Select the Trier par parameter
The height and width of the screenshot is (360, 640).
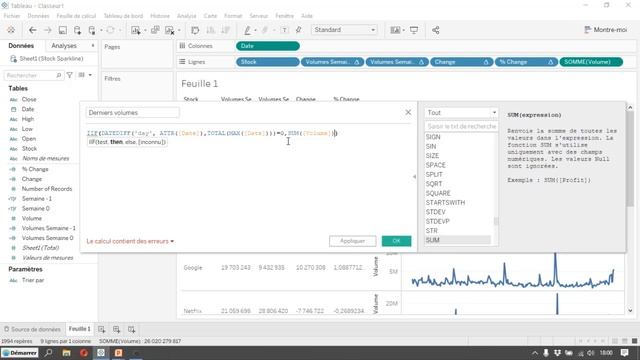pos(33,280)
